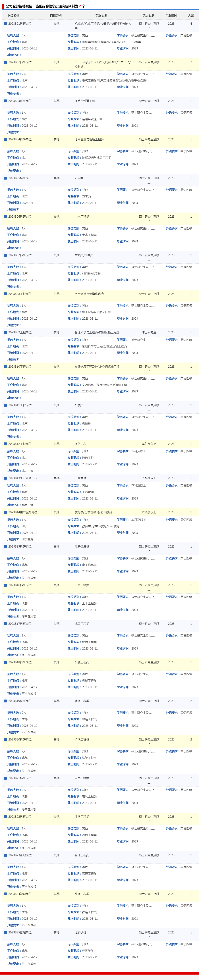
Task: Select the 2023B12工程岗位 job title
Action: click(x=20, y=444)
